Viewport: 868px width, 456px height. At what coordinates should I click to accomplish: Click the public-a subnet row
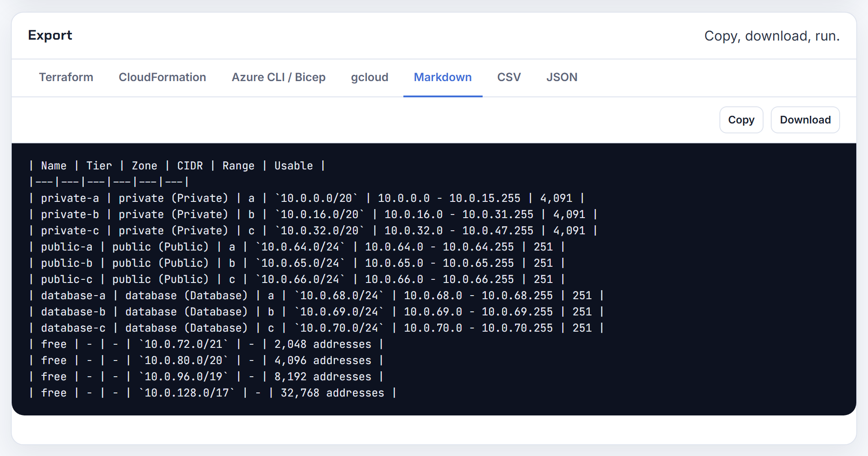click(297, 247)
